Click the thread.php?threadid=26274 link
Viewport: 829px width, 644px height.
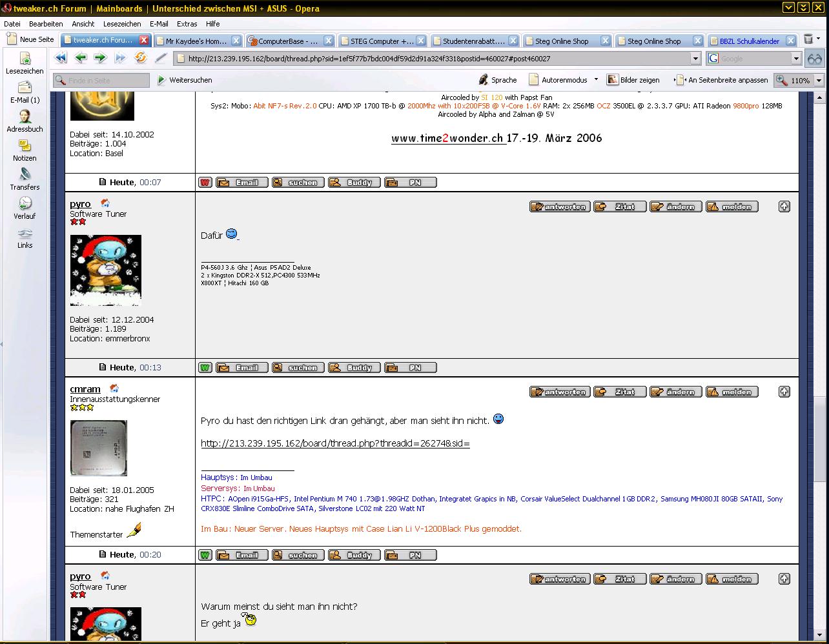[x=335, y=443]
